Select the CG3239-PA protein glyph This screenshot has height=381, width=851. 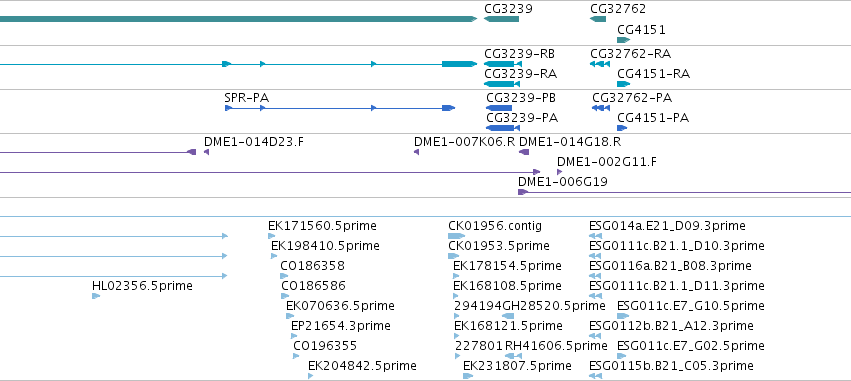tap(503, 128)
